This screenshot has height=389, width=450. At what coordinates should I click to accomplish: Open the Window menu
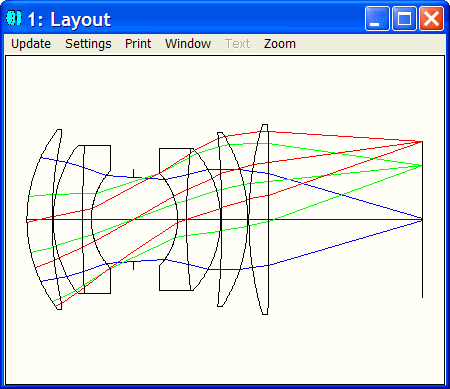tap(188, 44)
